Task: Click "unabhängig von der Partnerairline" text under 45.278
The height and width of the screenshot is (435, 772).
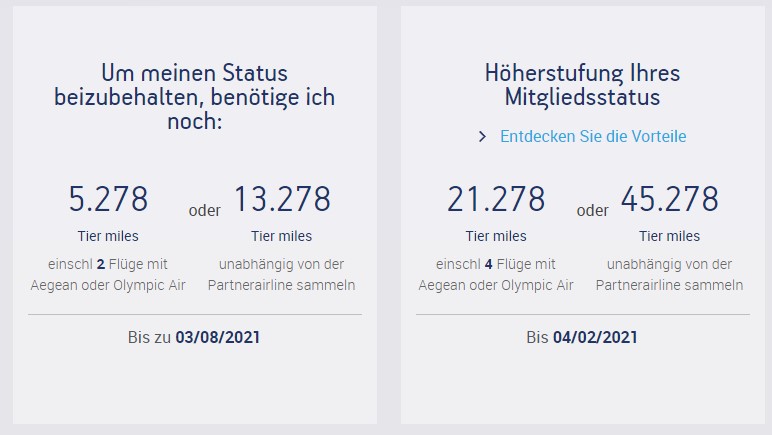Action: click(669, 274)
